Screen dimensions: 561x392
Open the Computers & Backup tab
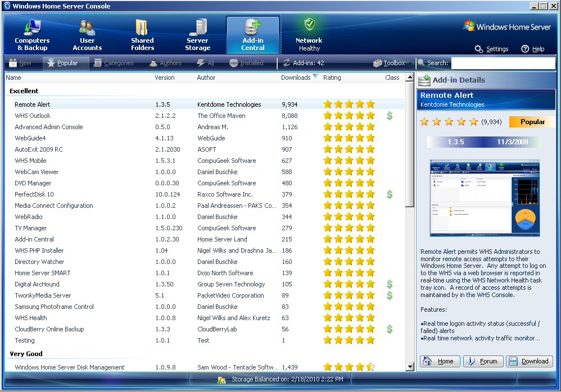32,35
